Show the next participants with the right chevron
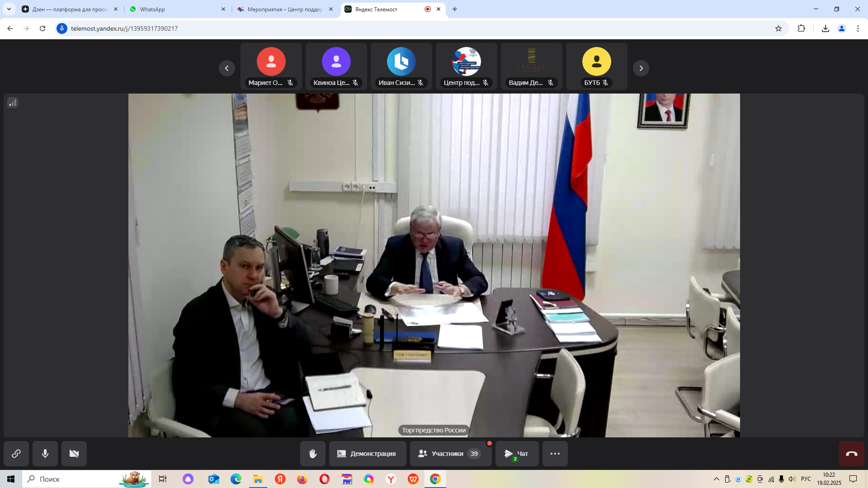868x488 pixels. coord(641,68)
